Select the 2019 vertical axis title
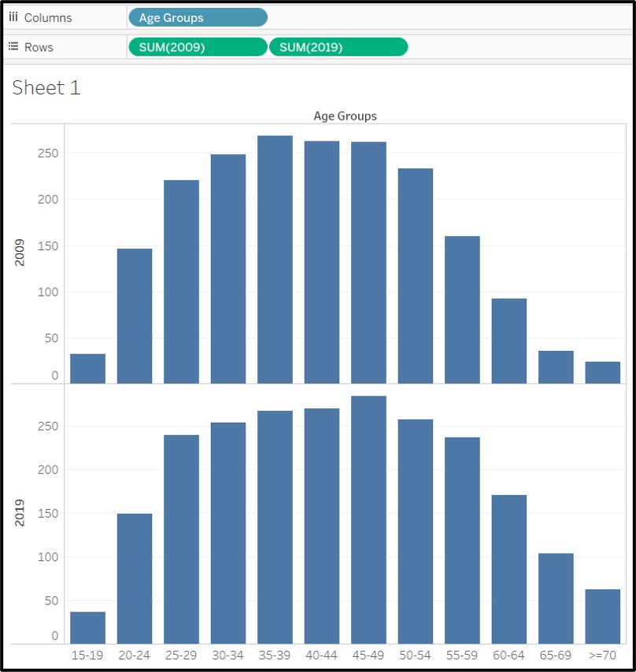The width and height of the screenshot is (636, 672). pos(20,513)
